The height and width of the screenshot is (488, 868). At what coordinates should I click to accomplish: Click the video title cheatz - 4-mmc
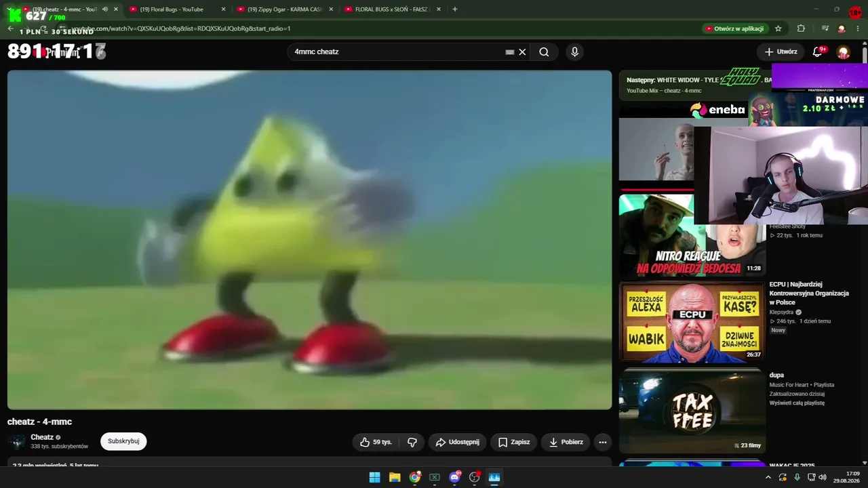click(39, 422)
